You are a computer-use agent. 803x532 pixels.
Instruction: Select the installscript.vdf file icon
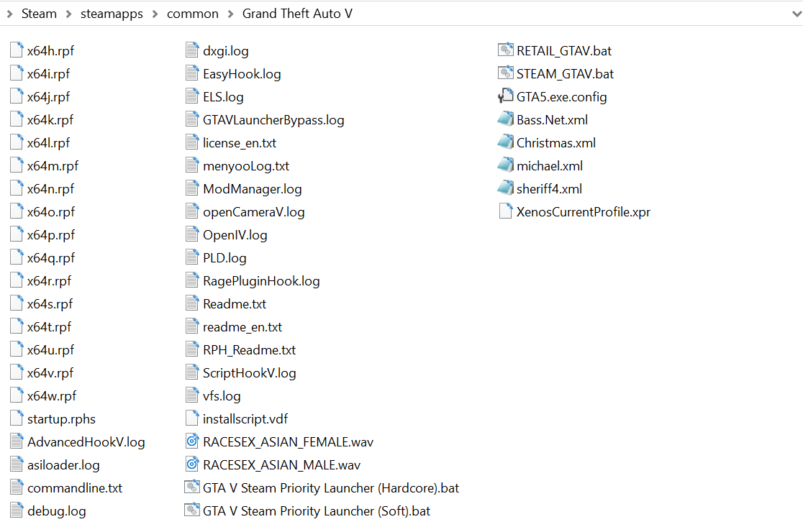click(x=192, y=418)
